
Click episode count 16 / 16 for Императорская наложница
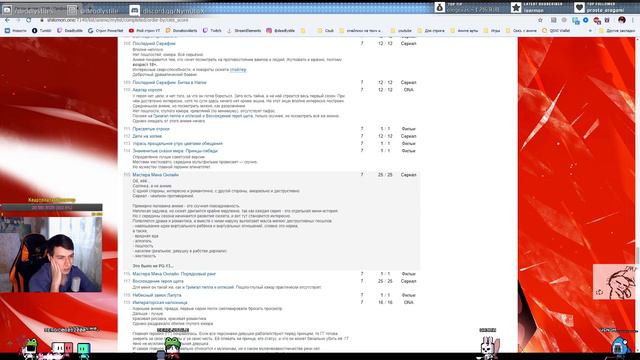[x=385, y=302]
